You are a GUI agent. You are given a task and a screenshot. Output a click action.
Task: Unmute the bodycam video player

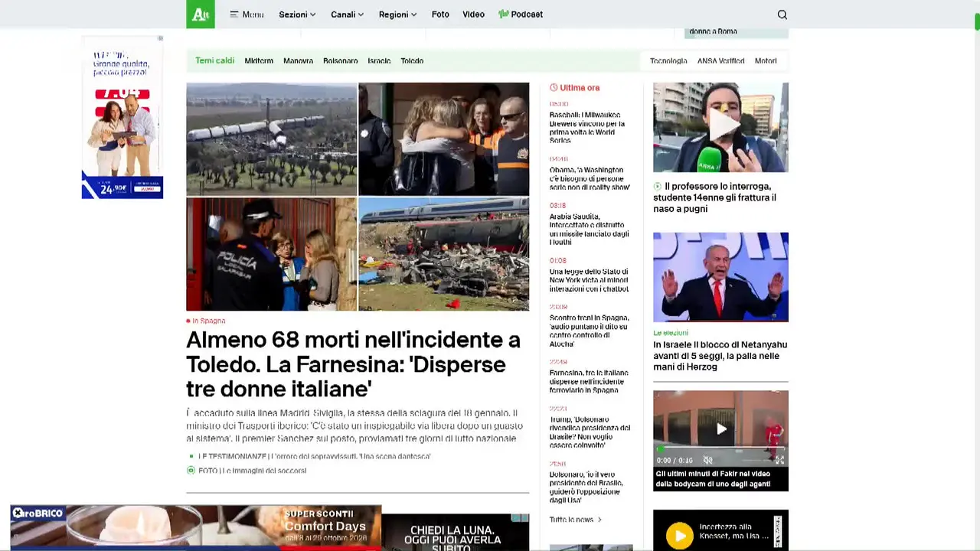[x=708, y=460]
